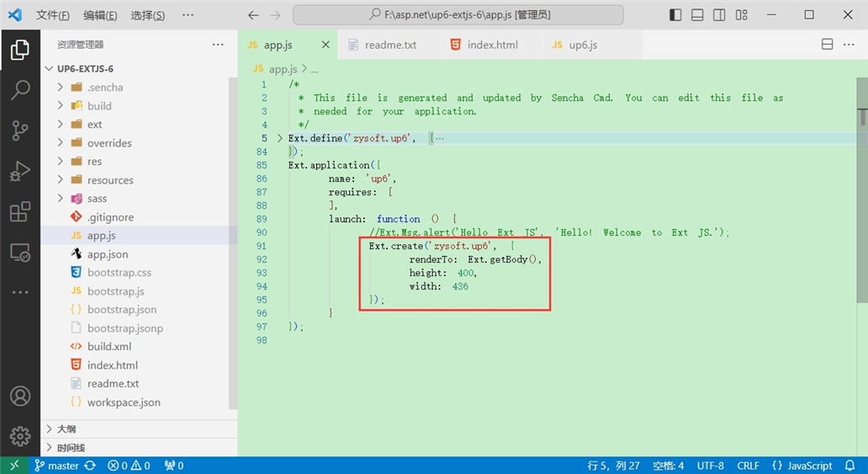Open the 编辑(E) menu
Viewport: 868px width, 474px height.
click(x=100, y=15)
